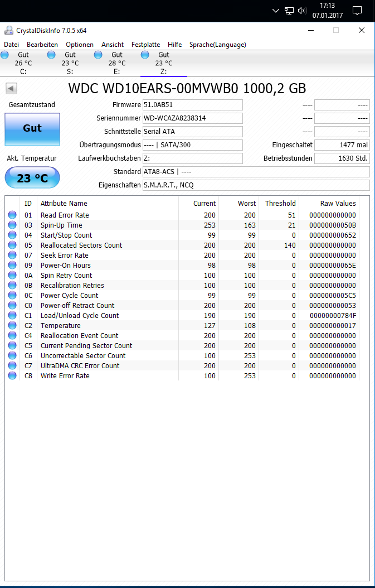Select the Power-On Hours raw value 00000000065E
This screenshot has height=588, width=375.
[333, 265]
